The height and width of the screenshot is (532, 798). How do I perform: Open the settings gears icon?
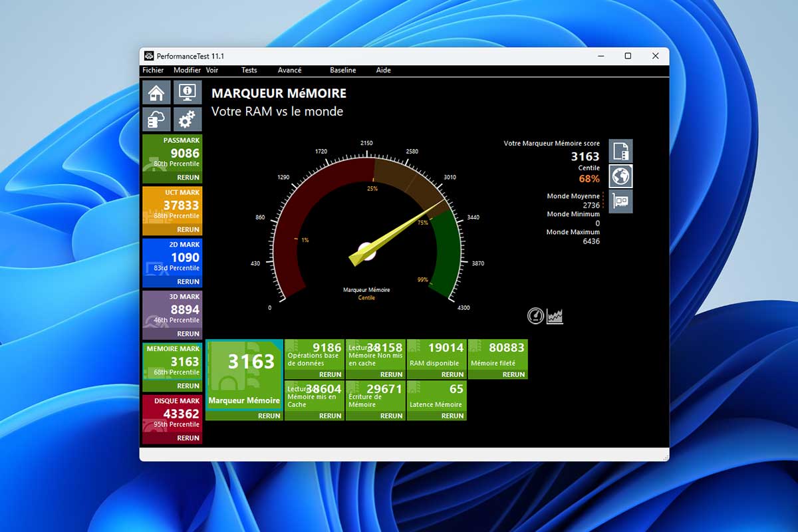(188, 119)
